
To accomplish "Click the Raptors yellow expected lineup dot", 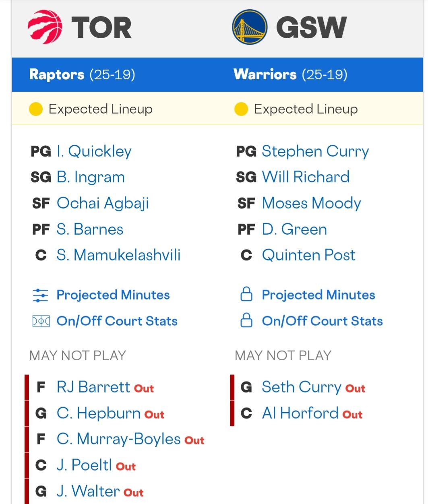I will pos(36,109).
